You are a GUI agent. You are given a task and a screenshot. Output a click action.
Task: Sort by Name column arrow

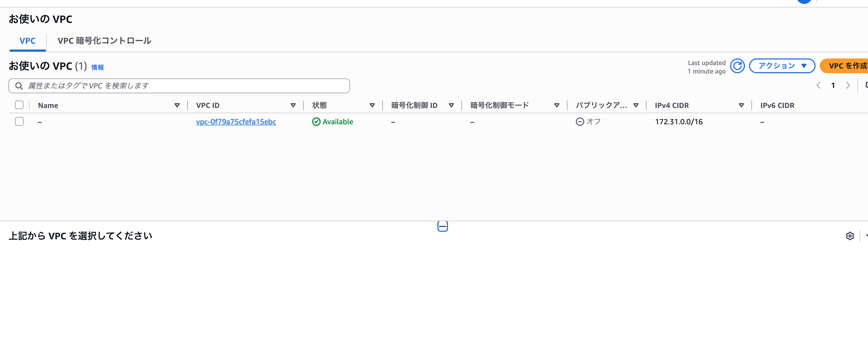tap(177, 105)
